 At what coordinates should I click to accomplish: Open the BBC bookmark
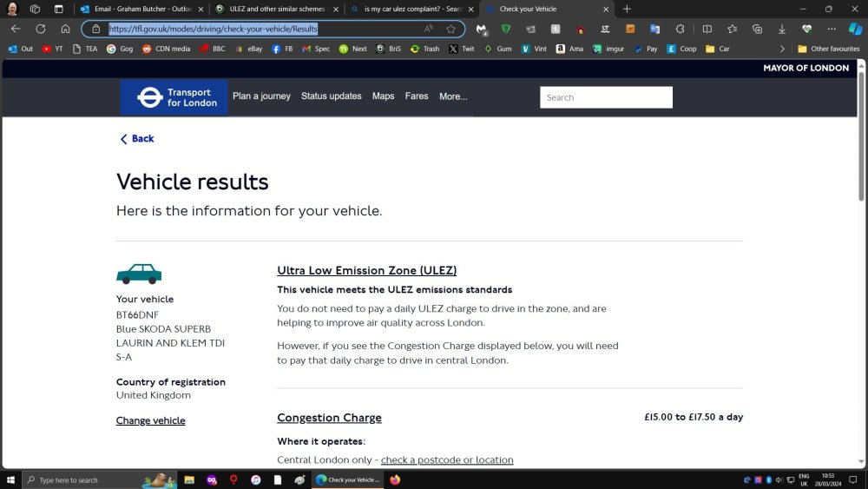(213, 49)
